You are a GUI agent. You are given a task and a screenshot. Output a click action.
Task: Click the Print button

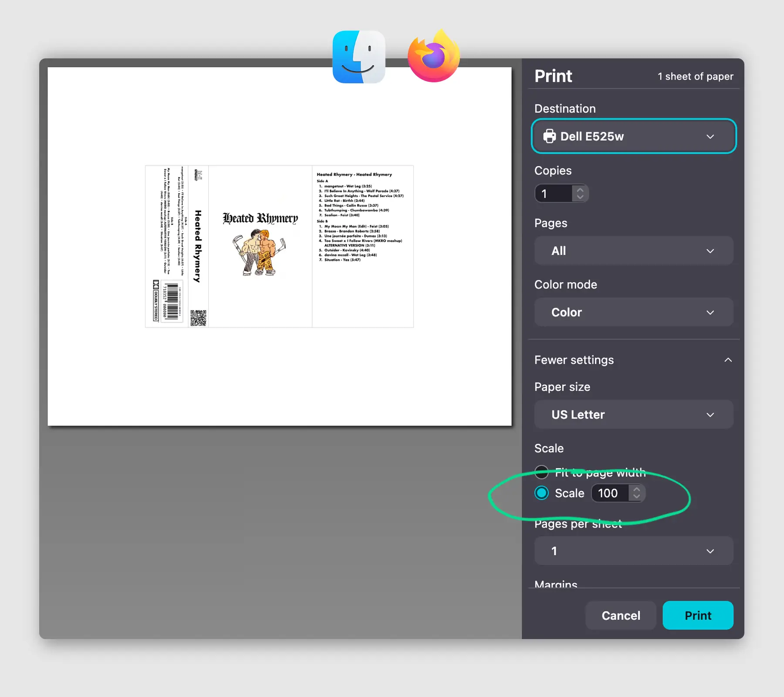[x=697, y=615]
